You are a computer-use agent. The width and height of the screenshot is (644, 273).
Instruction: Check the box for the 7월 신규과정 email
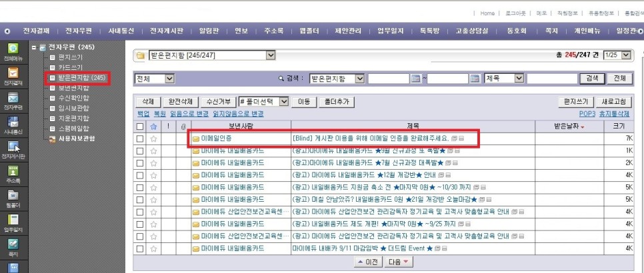140,162
